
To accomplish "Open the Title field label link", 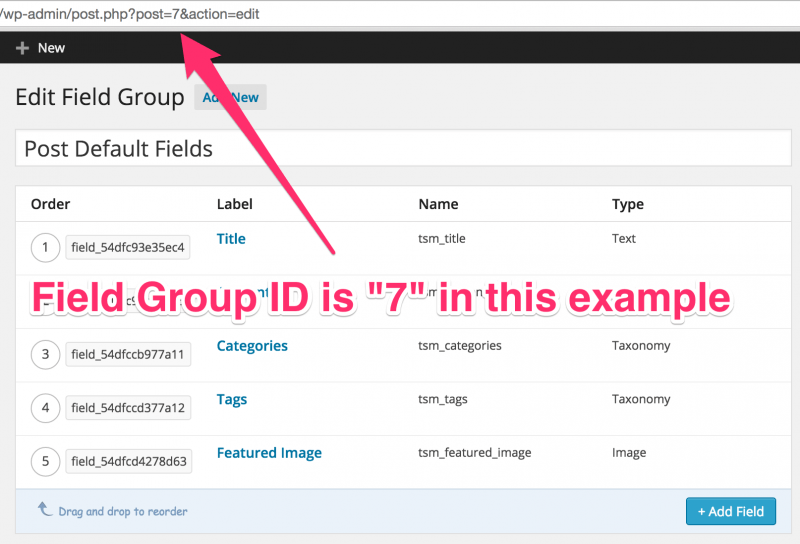I will coord(231,239).
